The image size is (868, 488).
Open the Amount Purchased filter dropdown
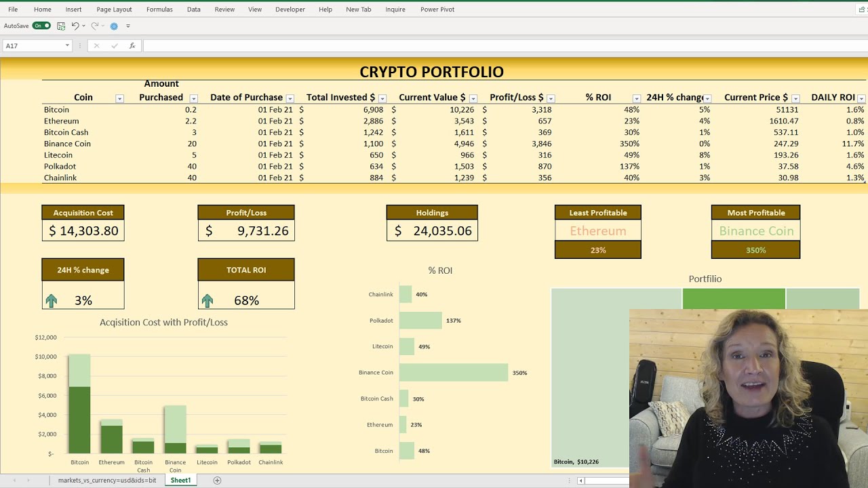click(193, 98)
